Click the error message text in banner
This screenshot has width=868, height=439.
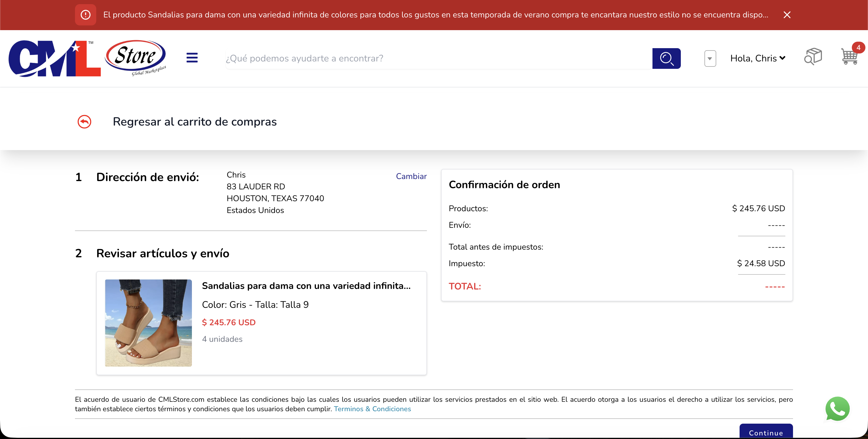pos(435,15)
